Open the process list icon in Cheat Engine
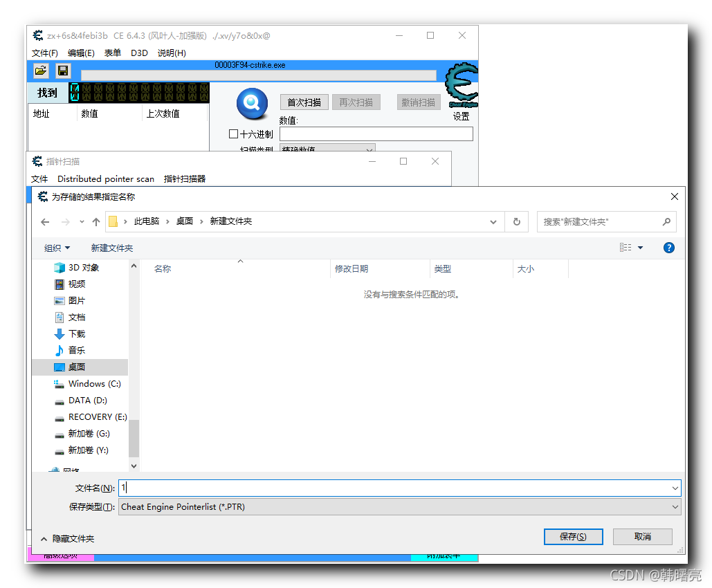 point(40,71)
